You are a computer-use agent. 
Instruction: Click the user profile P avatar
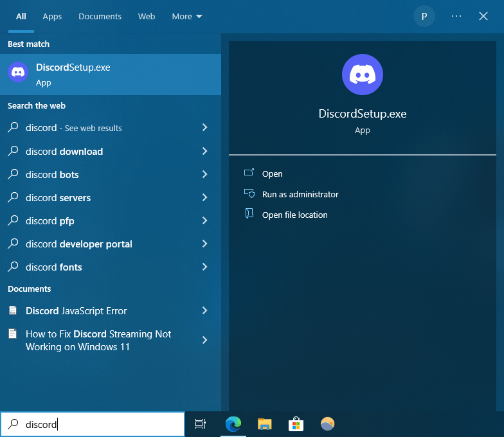(x=424, y=16)
